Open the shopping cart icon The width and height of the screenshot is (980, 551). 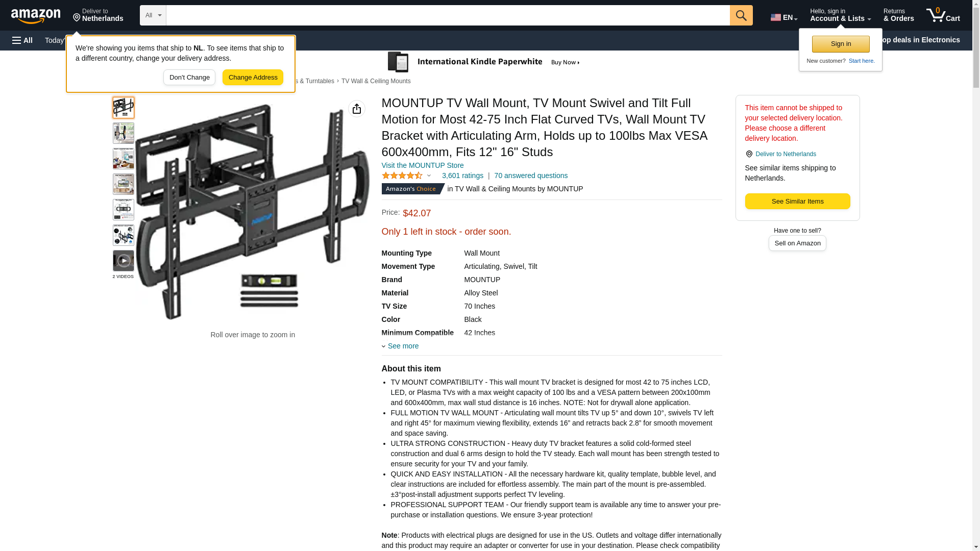943,15
